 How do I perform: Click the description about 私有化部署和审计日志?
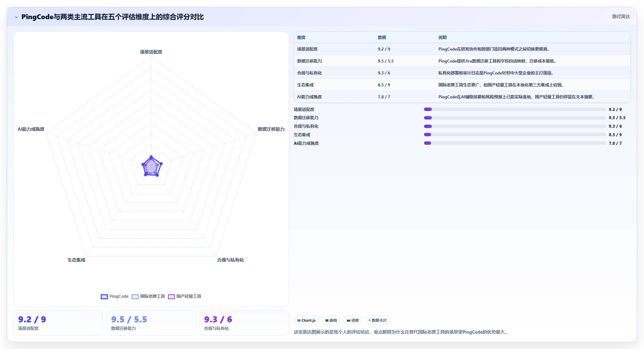click(x=496, y=73)
